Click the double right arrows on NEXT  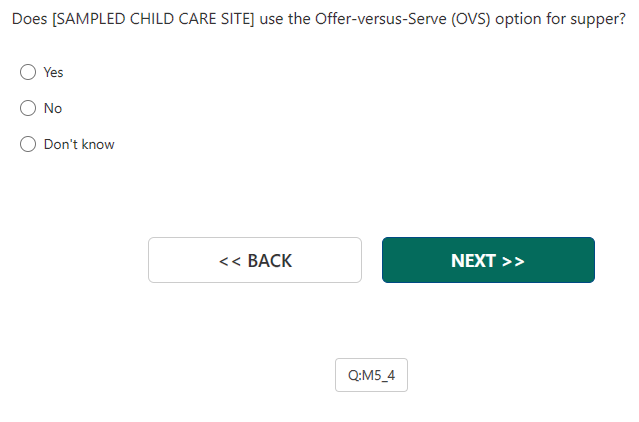coord(513,260)
